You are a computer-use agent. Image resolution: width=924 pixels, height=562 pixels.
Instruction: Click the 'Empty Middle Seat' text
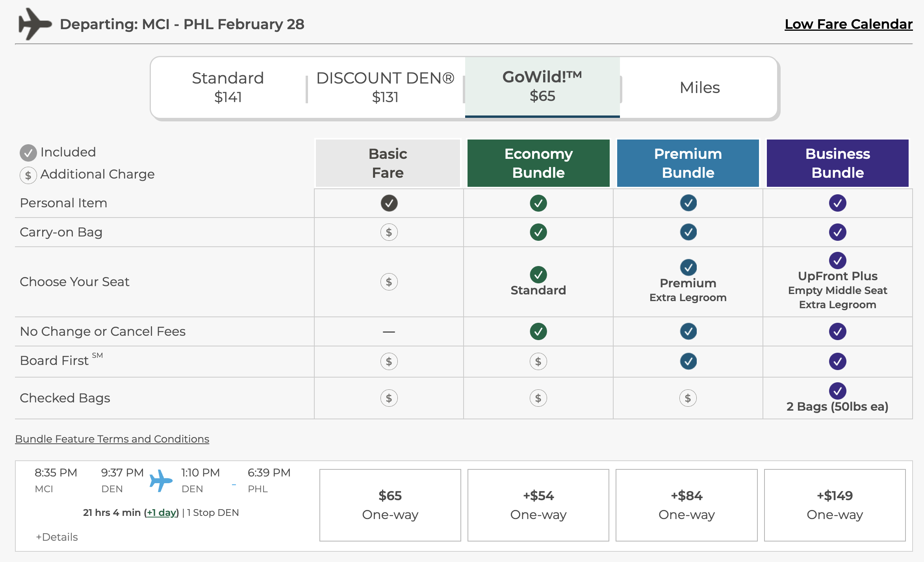pos(837,290)
